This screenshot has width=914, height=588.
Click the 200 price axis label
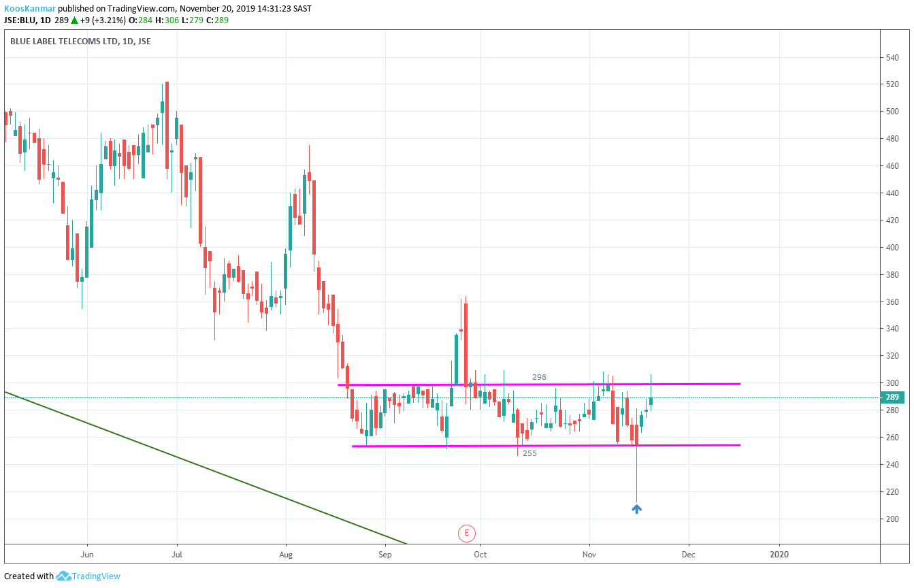893,519
